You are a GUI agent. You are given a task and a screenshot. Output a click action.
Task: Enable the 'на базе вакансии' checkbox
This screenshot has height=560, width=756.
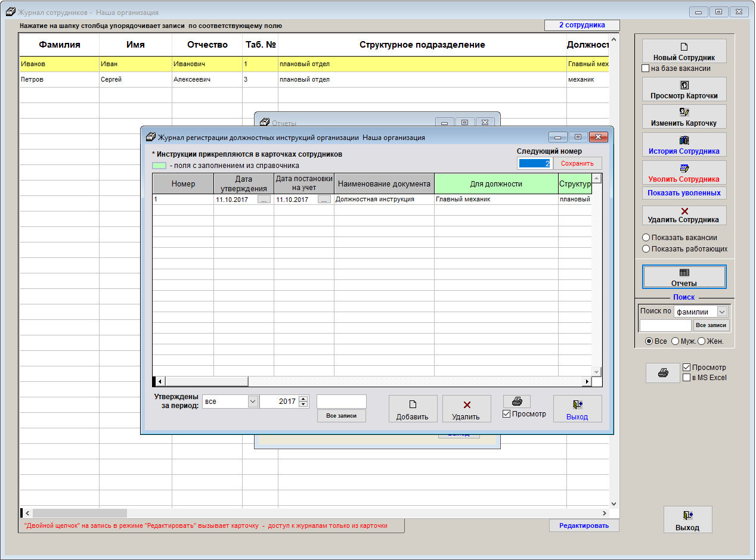(645, 69)
